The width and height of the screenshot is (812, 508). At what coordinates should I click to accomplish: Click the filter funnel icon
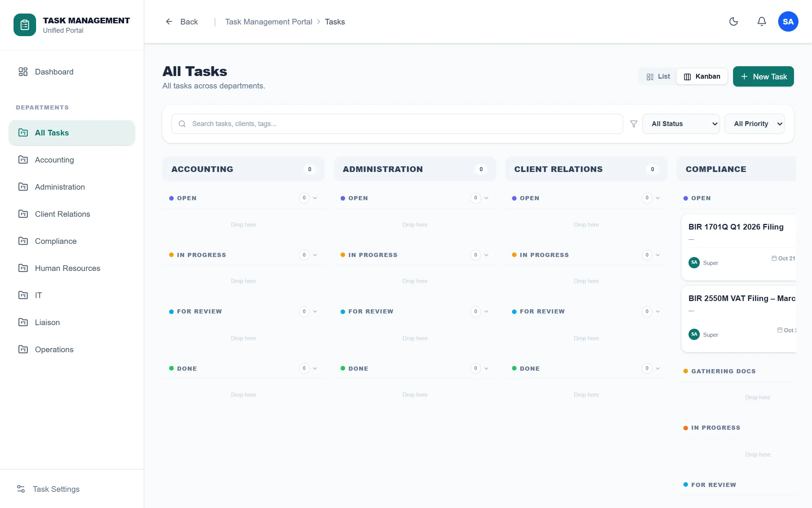click(x=634, y=124)
